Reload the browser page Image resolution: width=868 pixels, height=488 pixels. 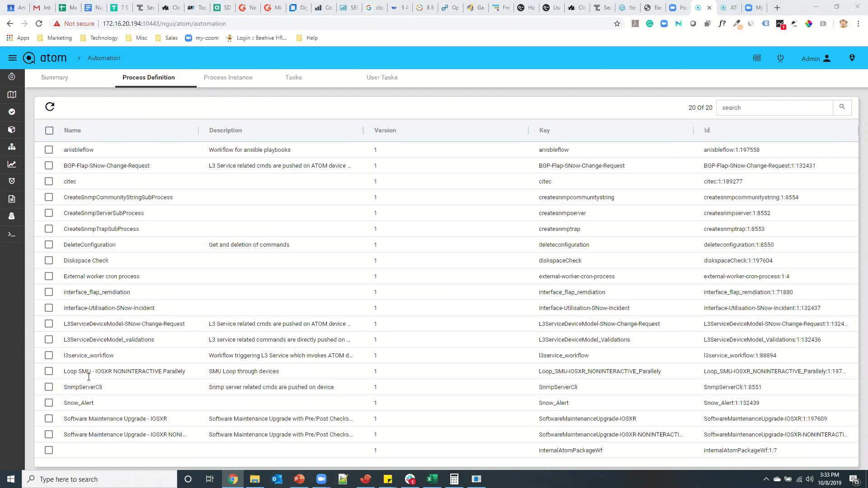(x=39, y=23)
